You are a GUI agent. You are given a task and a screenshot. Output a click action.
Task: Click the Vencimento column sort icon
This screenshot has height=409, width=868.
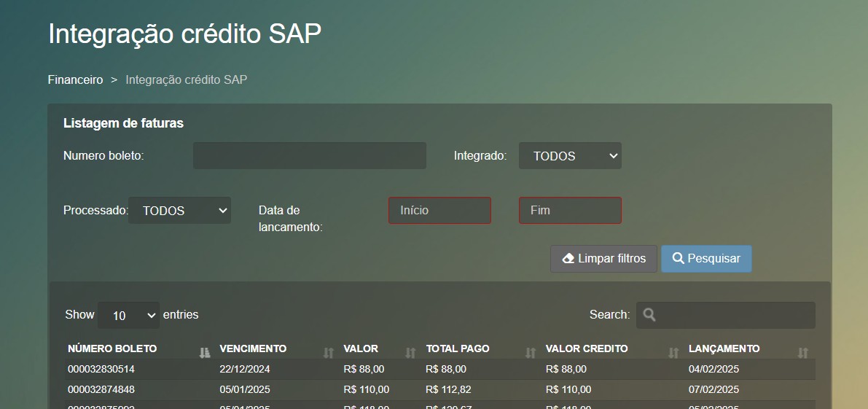click(x=329, y=353)
